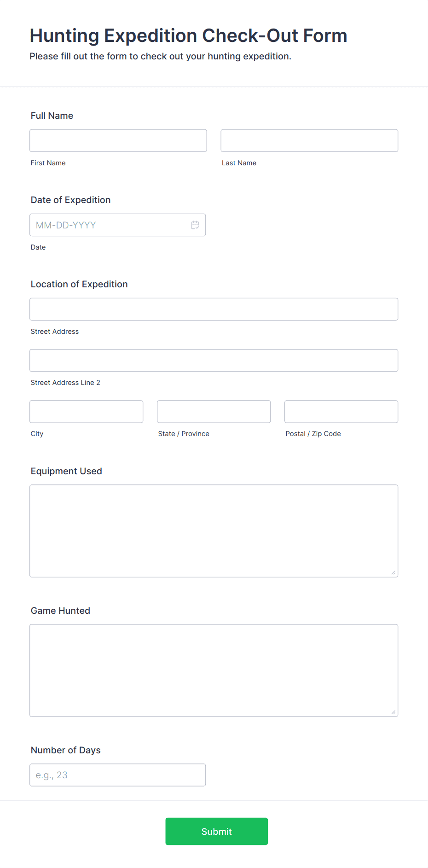428x868 pixels.
Task: Click the Full Name section label
Action: tap(52, 116)
